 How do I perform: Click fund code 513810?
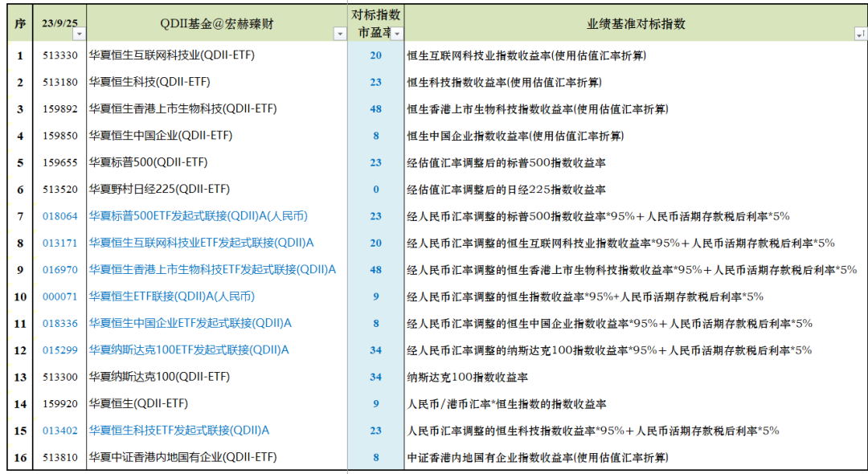[x=59, y=457]
